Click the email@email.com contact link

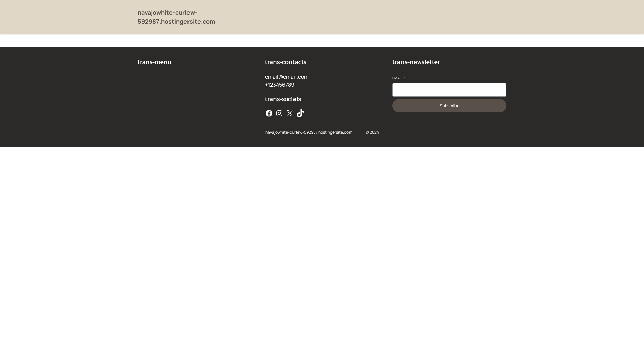[286, 77]
